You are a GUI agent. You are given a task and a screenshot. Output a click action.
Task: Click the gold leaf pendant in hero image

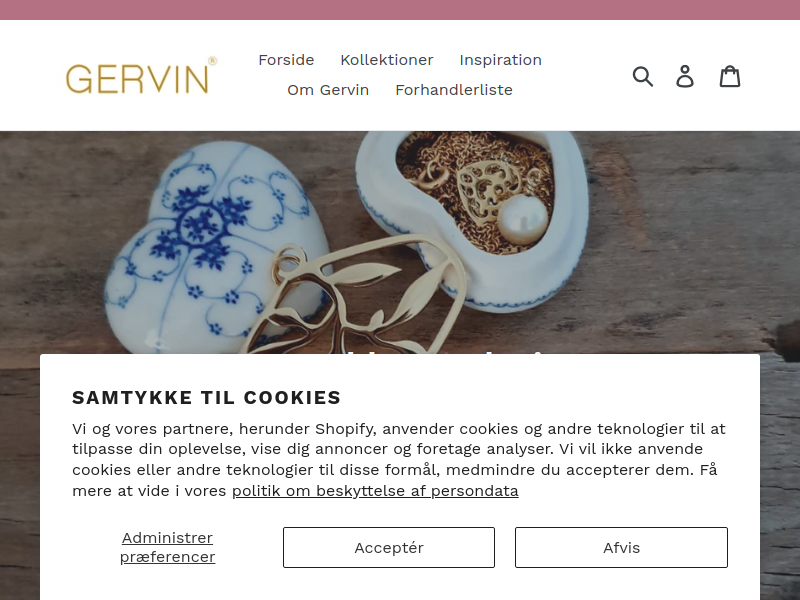357,301
